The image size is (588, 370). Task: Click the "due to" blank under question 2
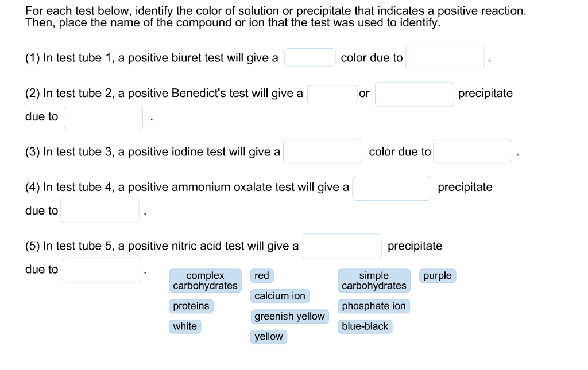point(103,117)
